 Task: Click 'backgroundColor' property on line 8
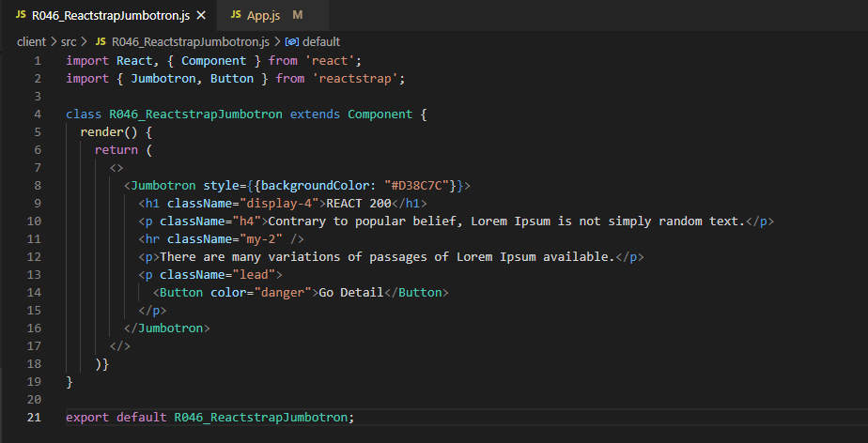pos(315,185)
